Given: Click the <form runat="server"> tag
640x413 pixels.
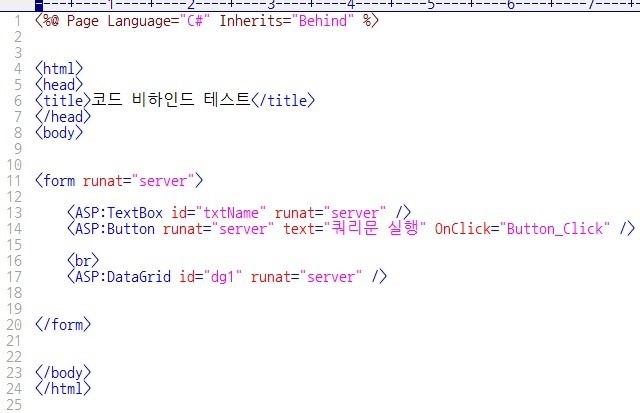Looking at the screenshot, I should [119, 181].
